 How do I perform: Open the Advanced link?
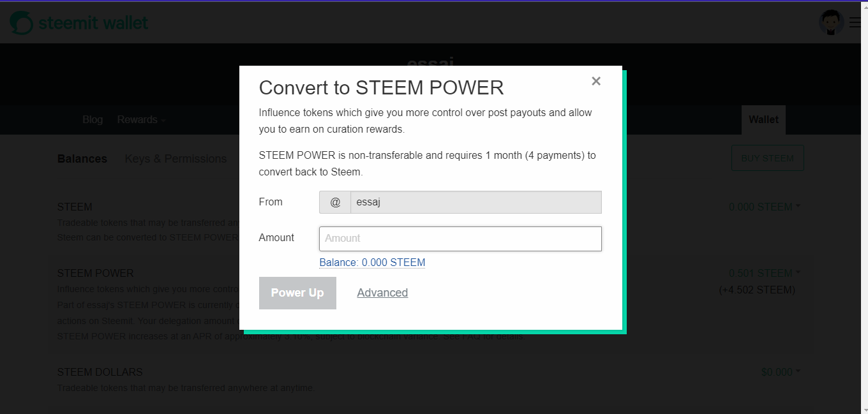pos(382,293)
